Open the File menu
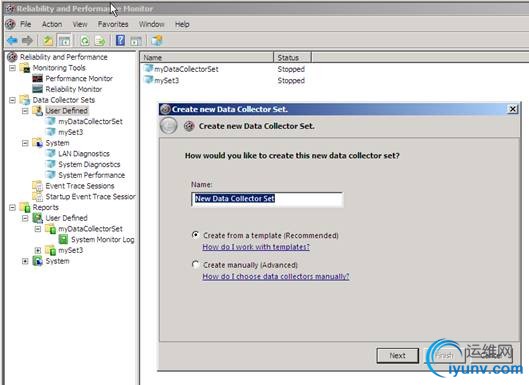Screen dimensions: 529x385 pyautogui.click(x=26, y=24)
